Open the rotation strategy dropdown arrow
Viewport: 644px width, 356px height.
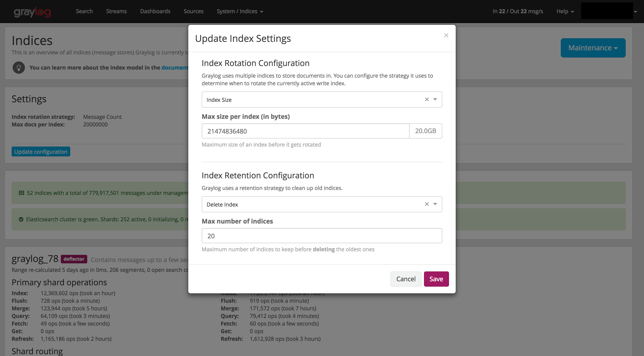[435, 99]
